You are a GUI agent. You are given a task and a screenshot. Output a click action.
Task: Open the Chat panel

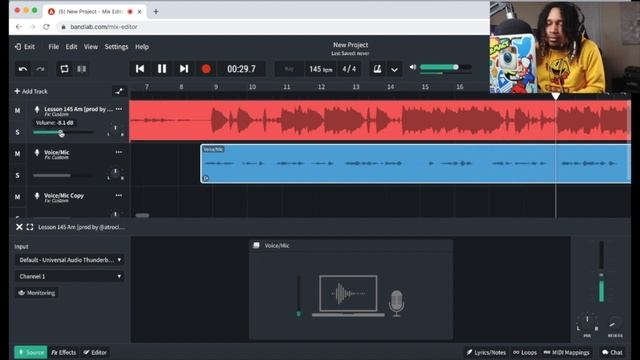pos(612,352)
